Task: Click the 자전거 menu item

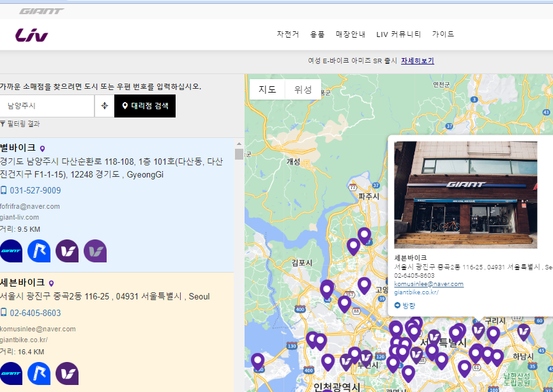Action: [288, 34]
